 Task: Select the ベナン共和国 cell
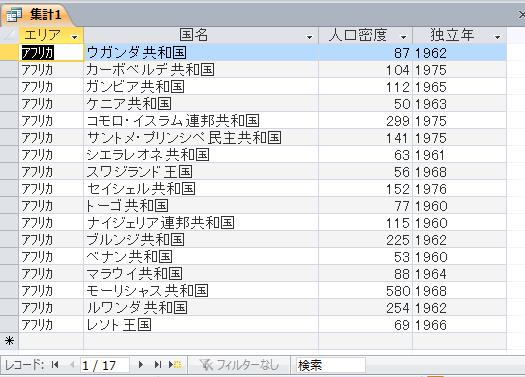(x=201, y=257)
